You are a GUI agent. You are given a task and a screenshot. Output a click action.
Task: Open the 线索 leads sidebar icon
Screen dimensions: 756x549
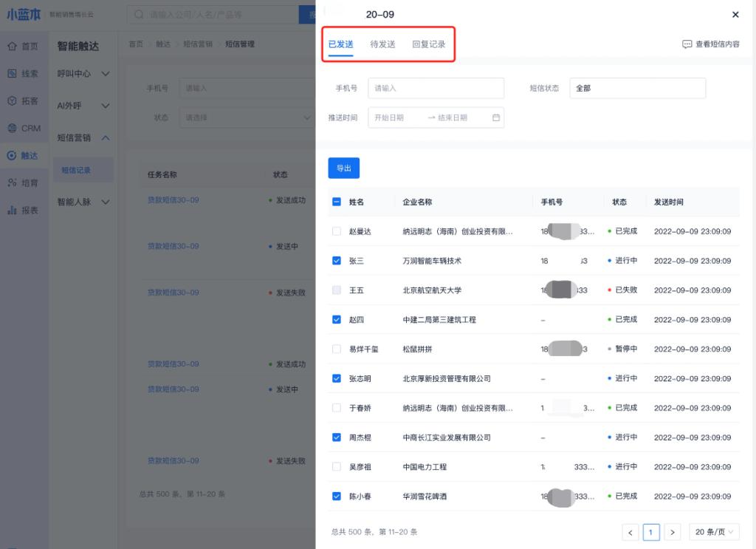[x=12, y=74]
